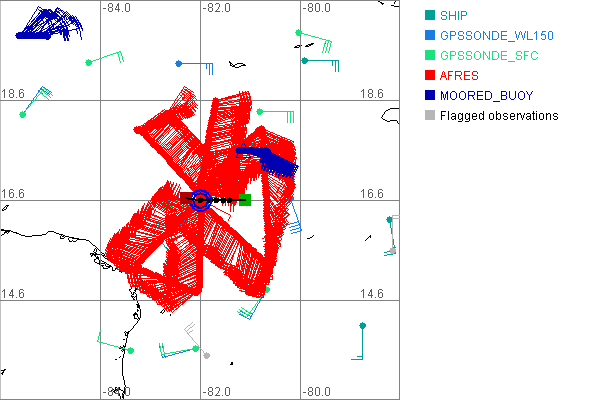Select the MOORED_BUOY legend text
Viewport: 600px width, 400px height.
486,95
